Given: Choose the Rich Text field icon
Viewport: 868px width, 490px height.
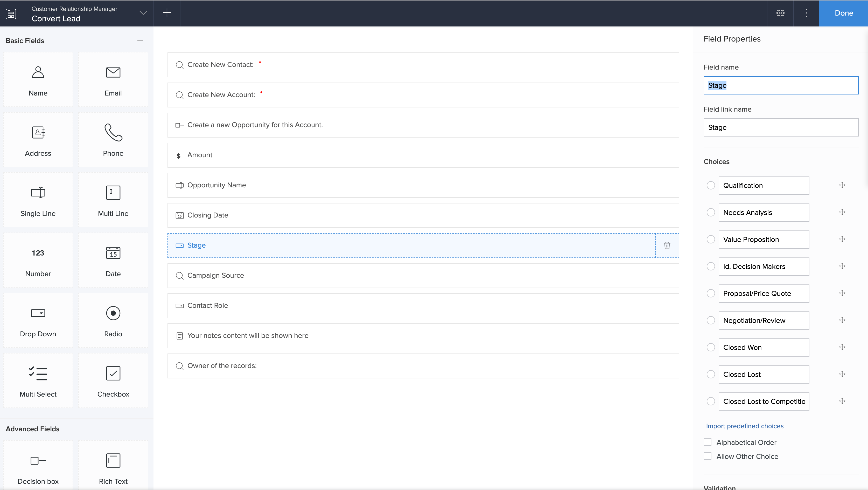Looking at the screenshot, I should 113,461.
